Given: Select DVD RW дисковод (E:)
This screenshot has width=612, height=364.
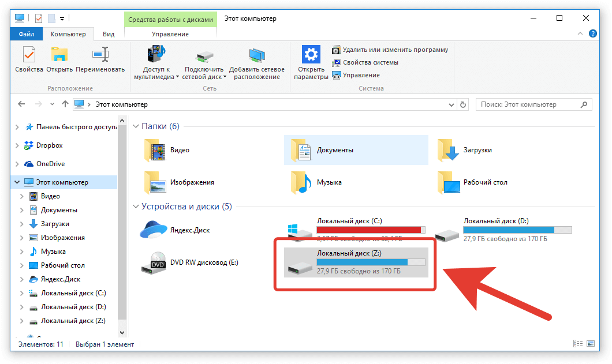Looking at the screenshot, I should pos(154,262).
